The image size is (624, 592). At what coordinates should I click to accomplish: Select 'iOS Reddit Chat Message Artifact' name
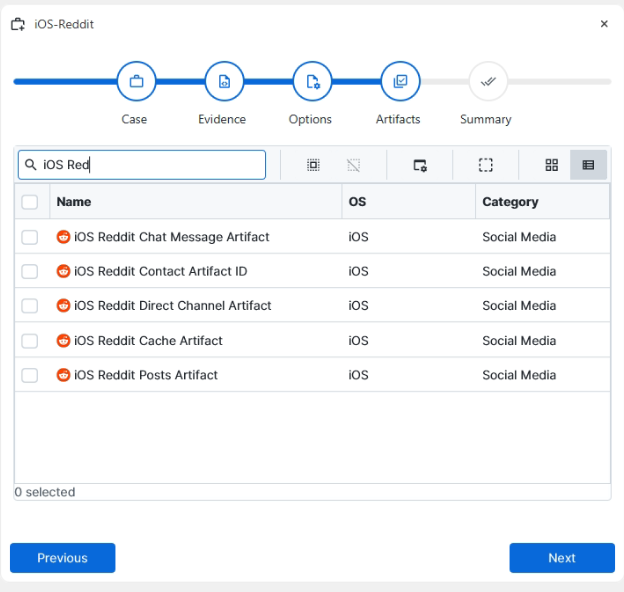point(172,237)
